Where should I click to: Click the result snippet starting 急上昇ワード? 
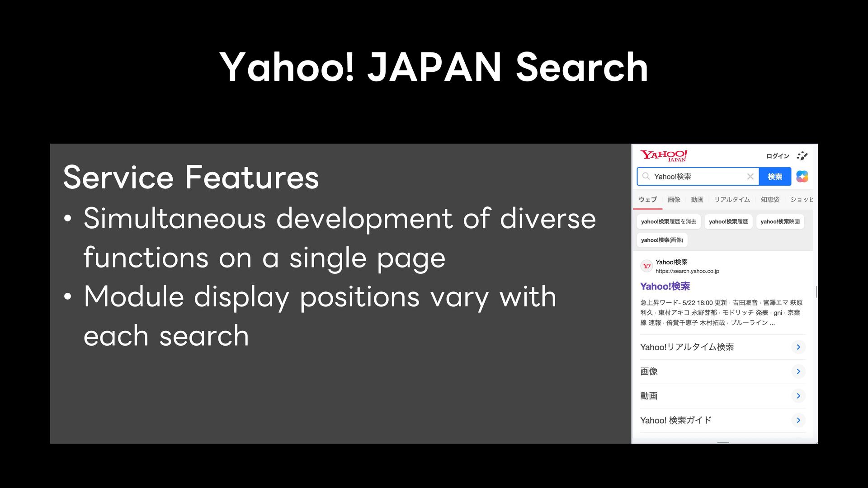coord(722,313)
